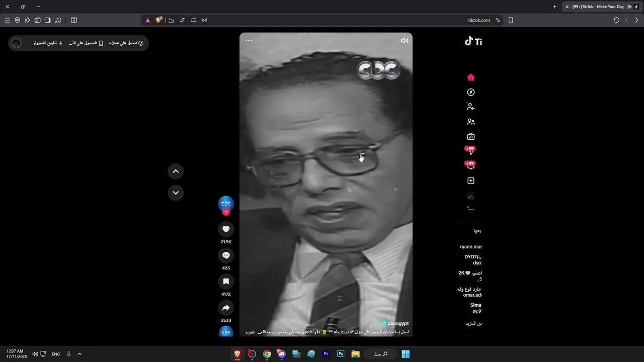Open omar.ad followed account

(470, 292)
